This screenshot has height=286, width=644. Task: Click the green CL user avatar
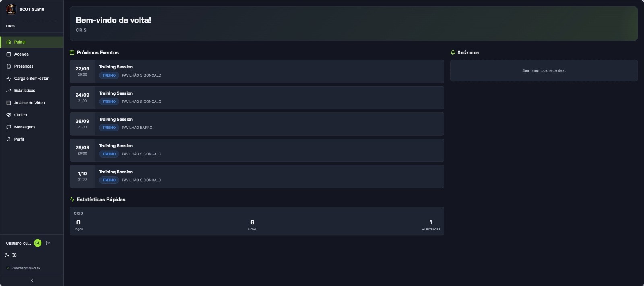coord(37,243)
